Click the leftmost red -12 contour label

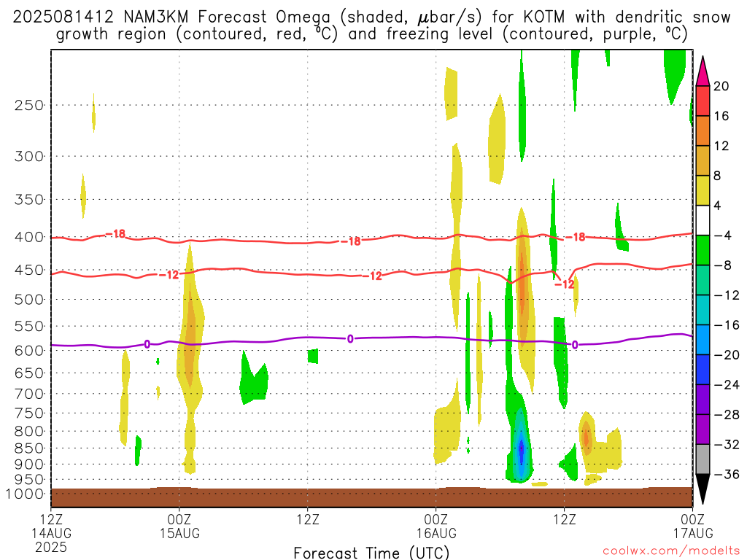click(169, 275)
